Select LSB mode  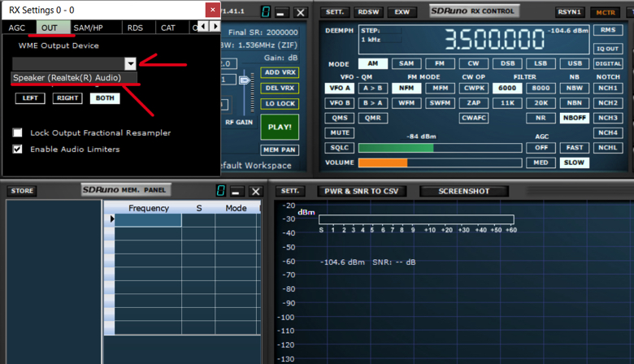point(541,63)
